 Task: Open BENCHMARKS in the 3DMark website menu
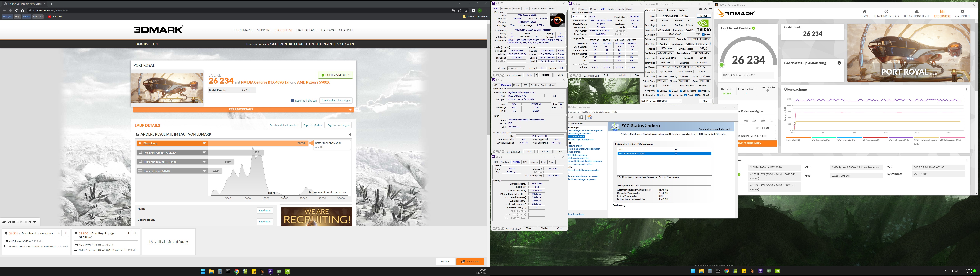pyautogui.click(x=243, y=30)
